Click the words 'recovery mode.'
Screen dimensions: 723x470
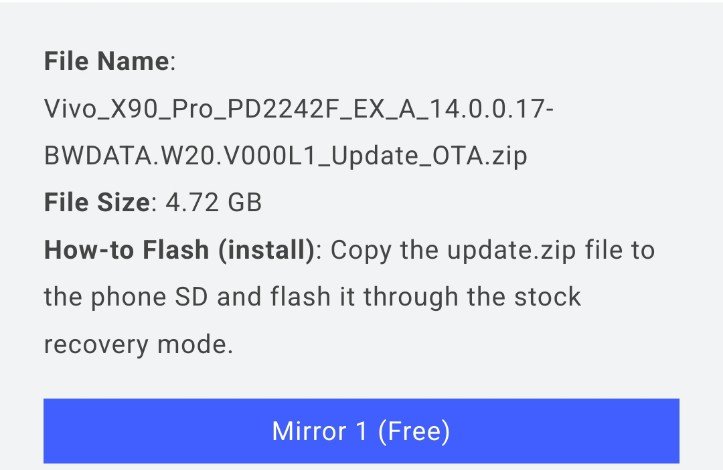tap(138, 345)
